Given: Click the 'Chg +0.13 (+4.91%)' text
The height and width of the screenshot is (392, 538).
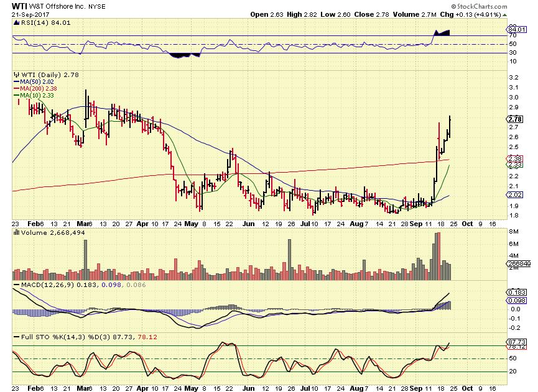Looking at the screenshot, I should point(470,14).
